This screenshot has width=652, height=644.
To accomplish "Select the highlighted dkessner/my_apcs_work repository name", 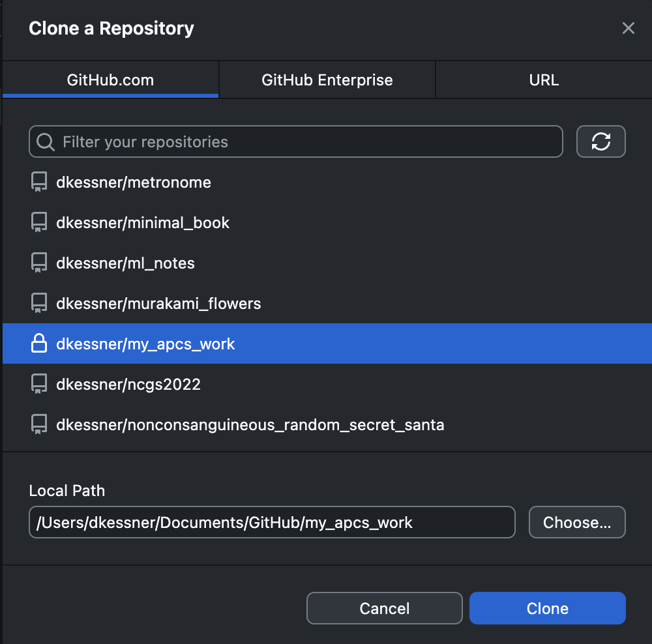I will click(x=145, y=344).
